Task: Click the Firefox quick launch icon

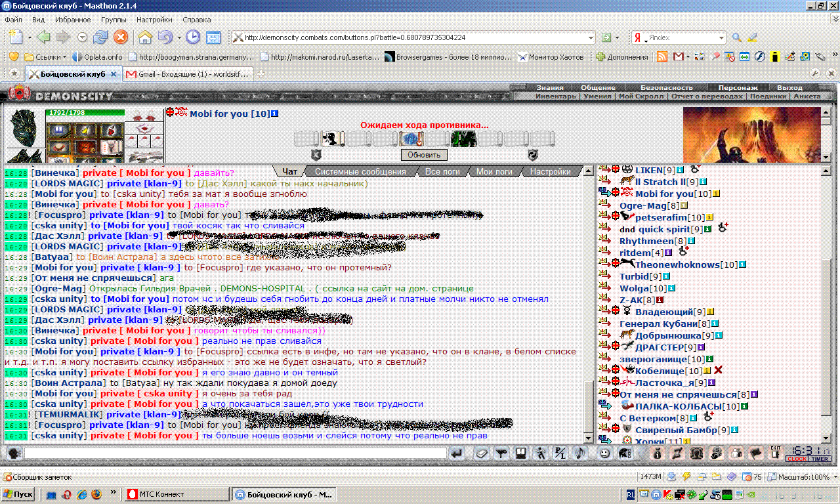Action: pyautogui.click(x=96, y=494)
